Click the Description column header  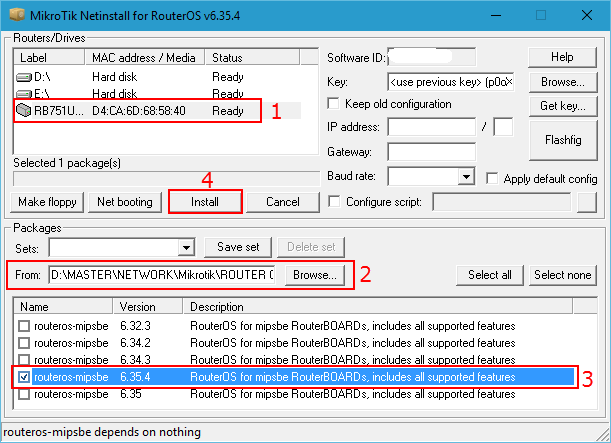[378, 307]
